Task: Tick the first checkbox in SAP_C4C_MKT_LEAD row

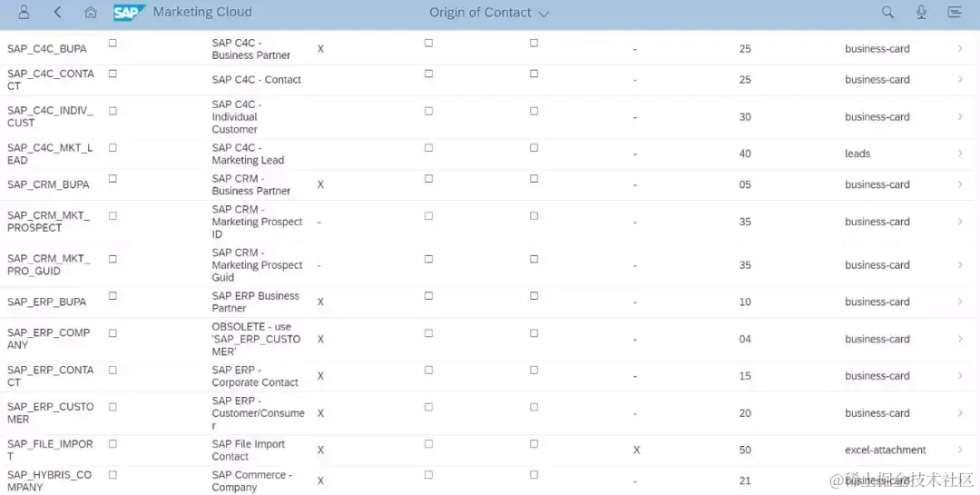Action: coord(113,148)
